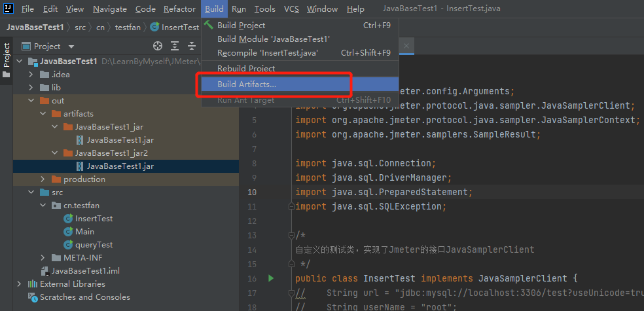The height and width of the screenshot is (311, 644).
Task: Open the Help menu
Action: pos(355,9)
